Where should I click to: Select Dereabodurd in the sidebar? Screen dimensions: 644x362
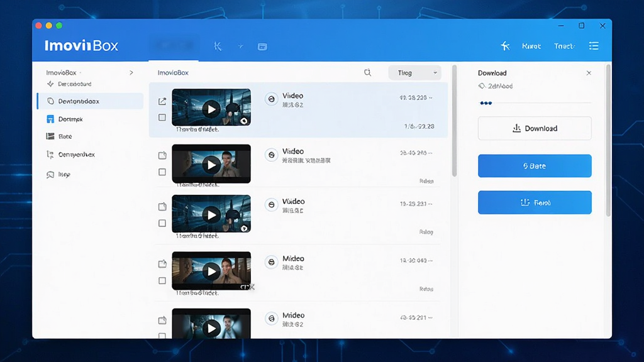click(75, 84)
